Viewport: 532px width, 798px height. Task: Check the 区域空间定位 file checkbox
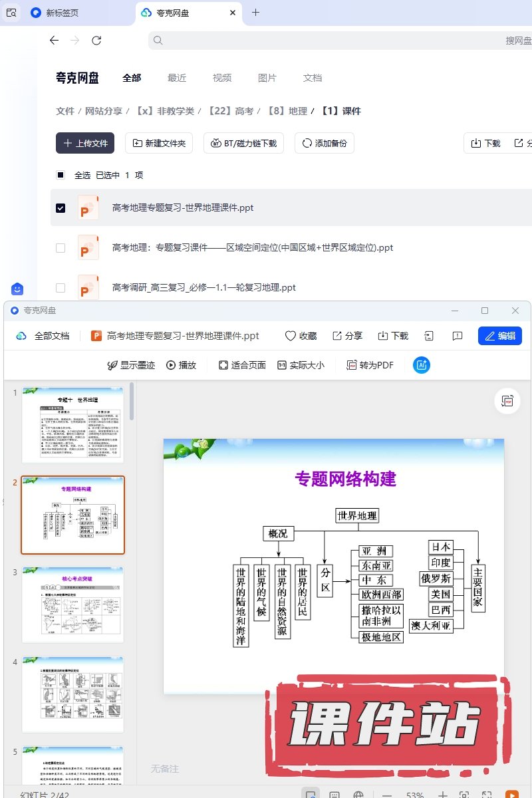(x=61, y=248)
